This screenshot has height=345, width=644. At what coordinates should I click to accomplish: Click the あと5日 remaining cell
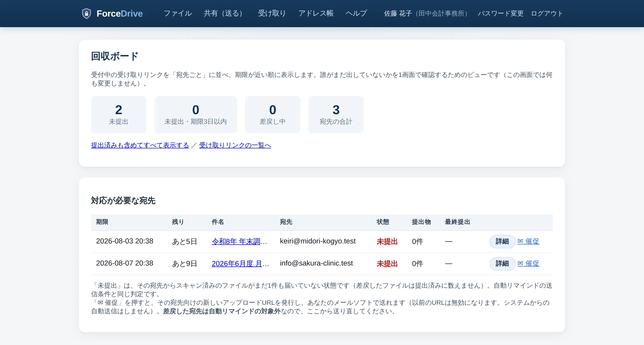(184, 242)
